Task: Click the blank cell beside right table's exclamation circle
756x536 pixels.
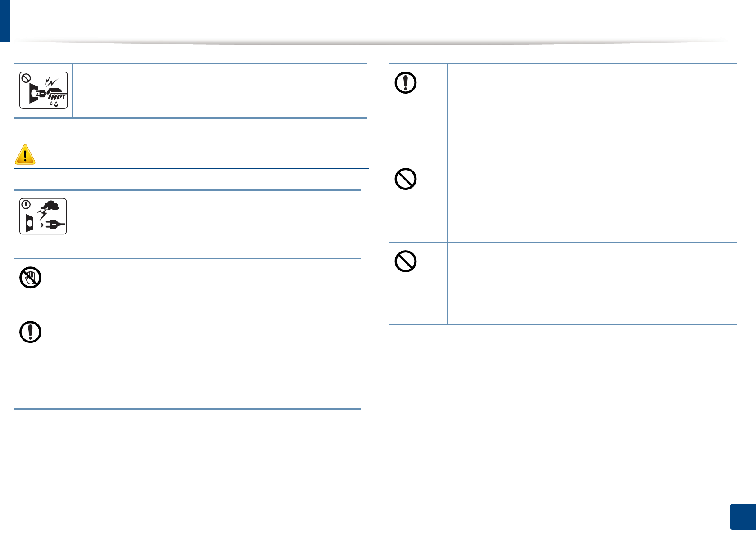Action: point(592,112)
